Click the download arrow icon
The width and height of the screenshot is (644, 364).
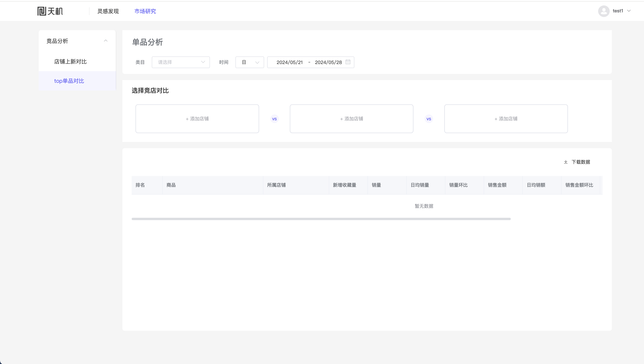coord(566,162)
